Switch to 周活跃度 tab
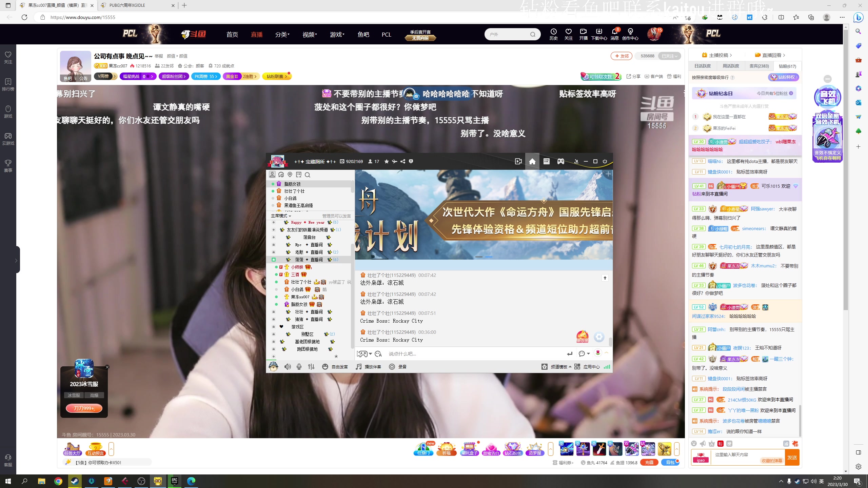Viewport: 868px width, 488px height. tap(730, 66)
